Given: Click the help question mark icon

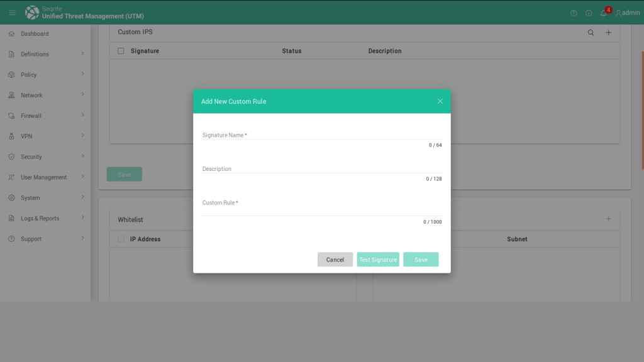Looking at the screenshot, I should pyautogui.click(x=574, y=13).
